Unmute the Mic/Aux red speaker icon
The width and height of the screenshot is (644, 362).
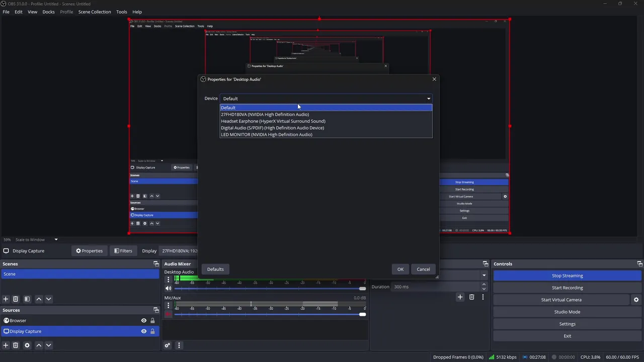168,315
